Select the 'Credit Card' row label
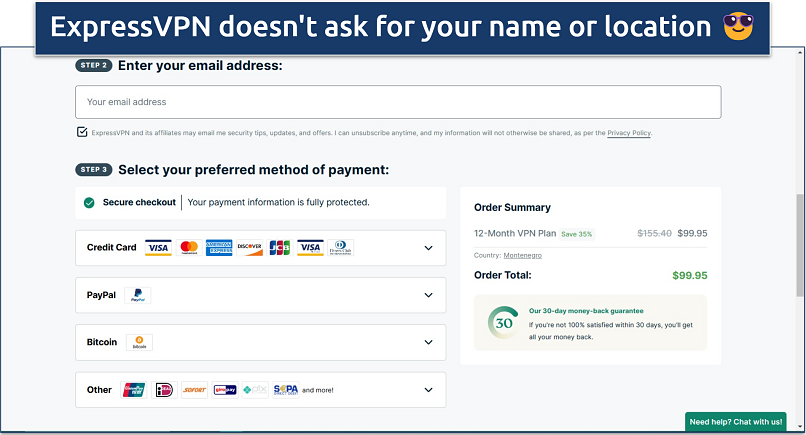 112,247
